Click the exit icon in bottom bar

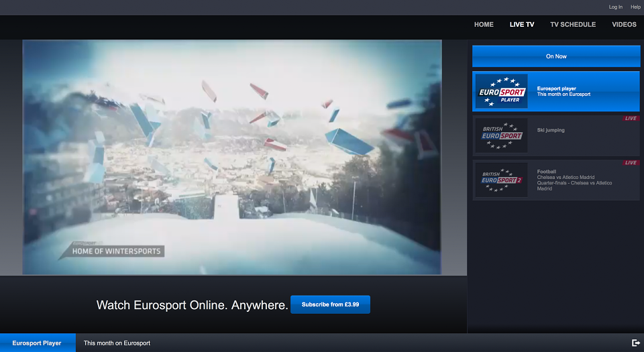click(x=635, y=343)
